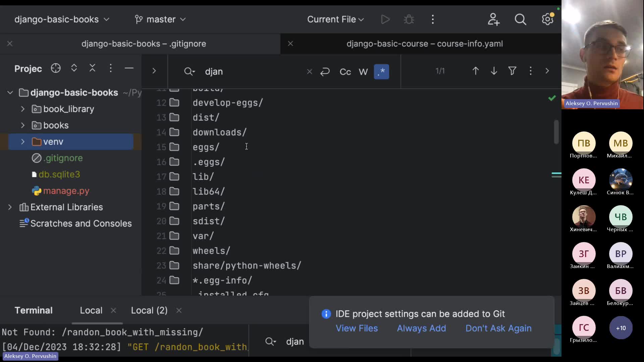Open the IDE settings gear icon
The width and height of the screenshot is (644, 362).
[x=547, y=19]
